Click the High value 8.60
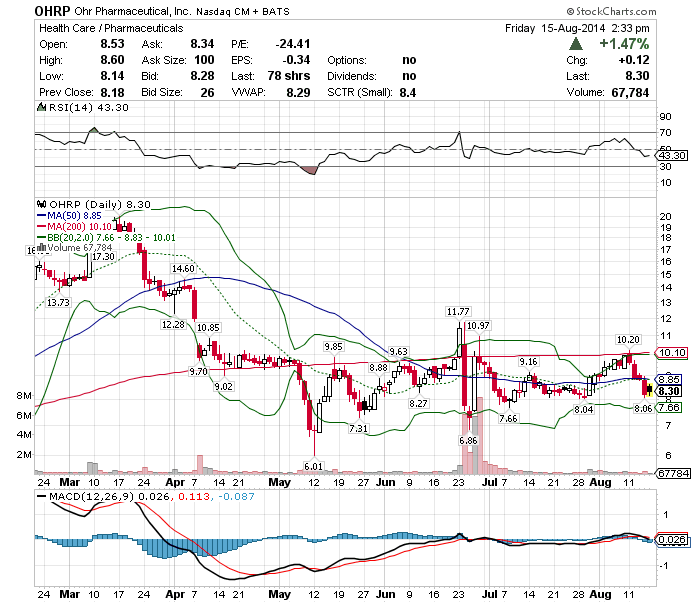Viewport: 700px width, 603px height. click(112, 60)
